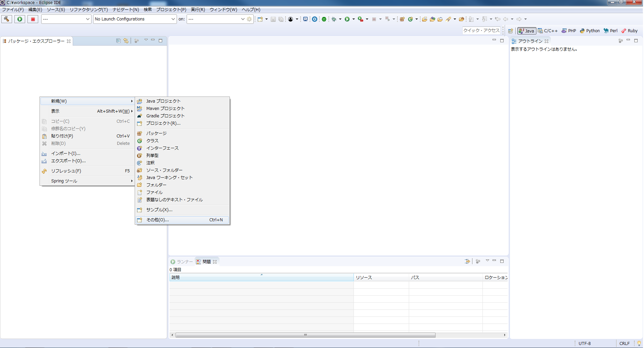Open the Package Explorer view menu triangle
This screenshot has height=348, width=644.
click(x=146, y=40)
